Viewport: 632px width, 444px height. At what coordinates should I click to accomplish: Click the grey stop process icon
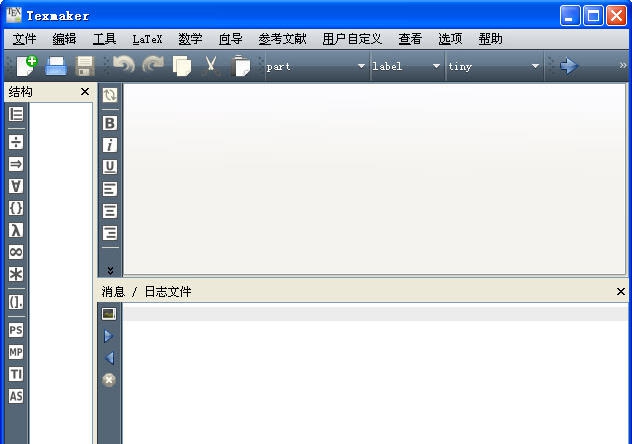coord(109,380)
